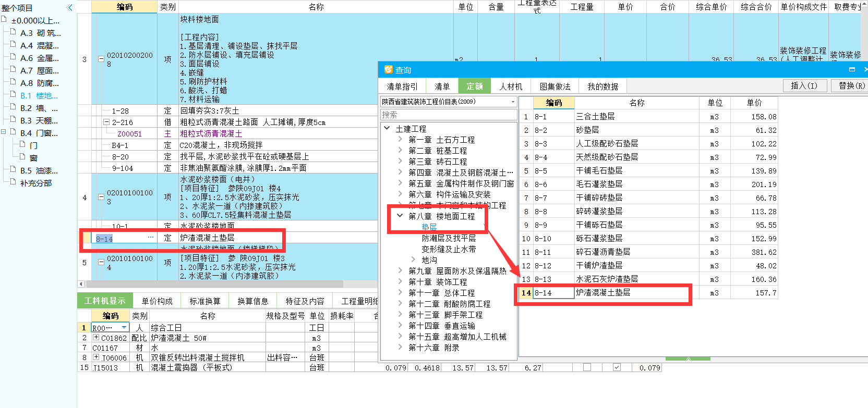Open the R00 code cell dropdown
This screenshot has width=868, height=408.
coord(124,327)
